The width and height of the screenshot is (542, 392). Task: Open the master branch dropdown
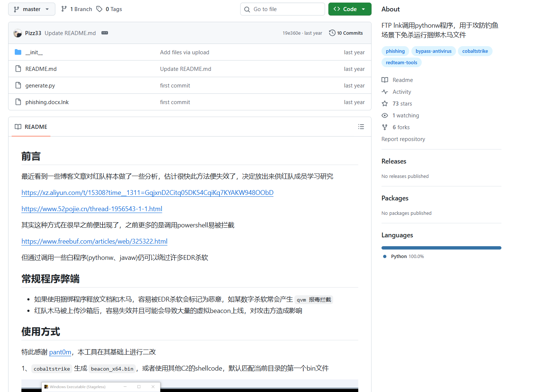click(x=31, y=9)
